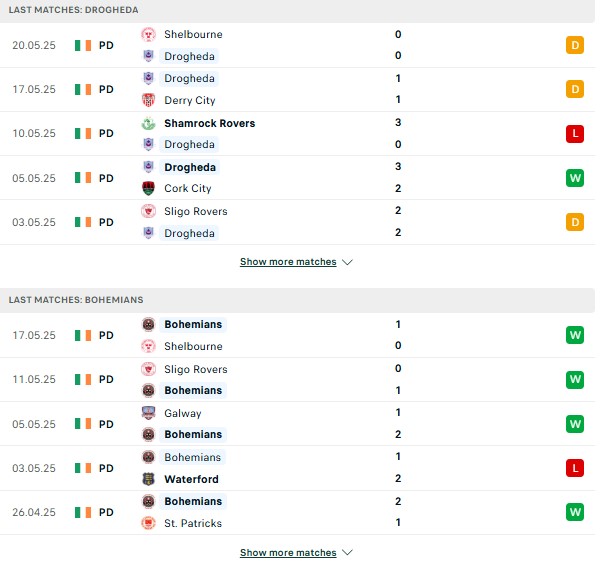Screen dimensions: 600x572
Task: Click the Derry City club crest
Action: (148, 100)
